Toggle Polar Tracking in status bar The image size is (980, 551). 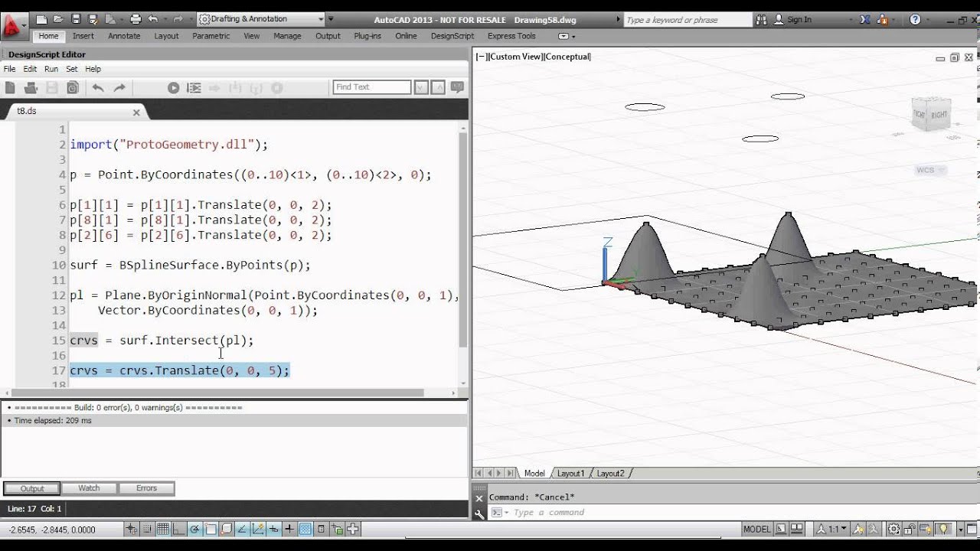194,529
